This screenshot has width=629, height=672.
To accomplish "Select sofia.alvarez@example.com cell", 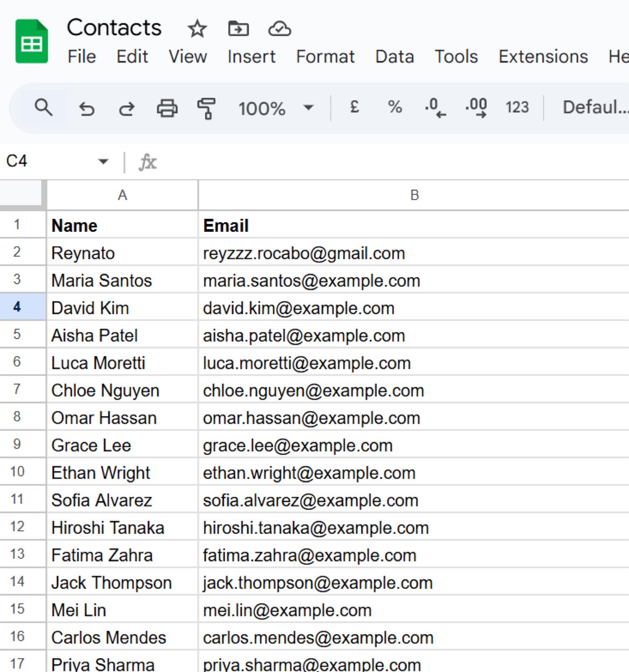I will (x=414, y=500).
